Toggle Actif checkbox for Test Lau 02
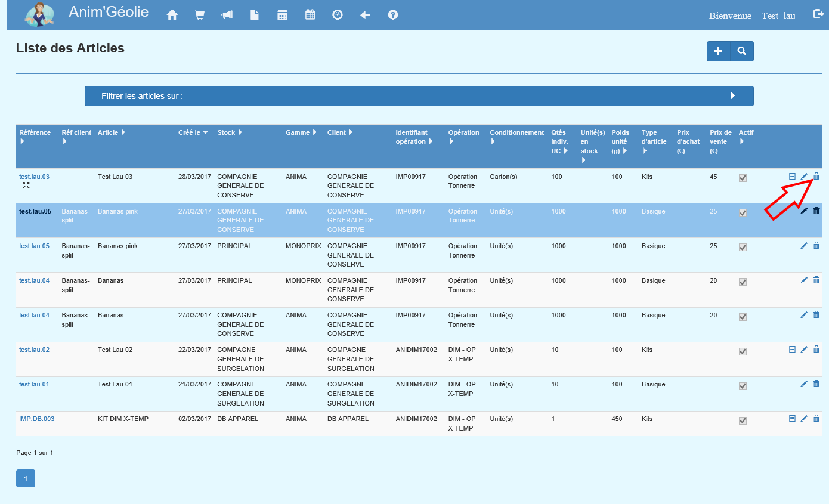The width and height of the screenshot is (829, 504). (x=743, y=351)
